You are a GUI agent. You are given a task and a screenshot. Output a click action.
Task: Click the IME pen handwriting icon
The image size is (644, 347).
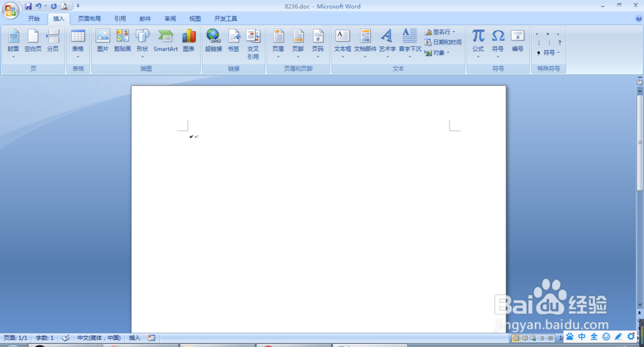click(x=618, y=337)
